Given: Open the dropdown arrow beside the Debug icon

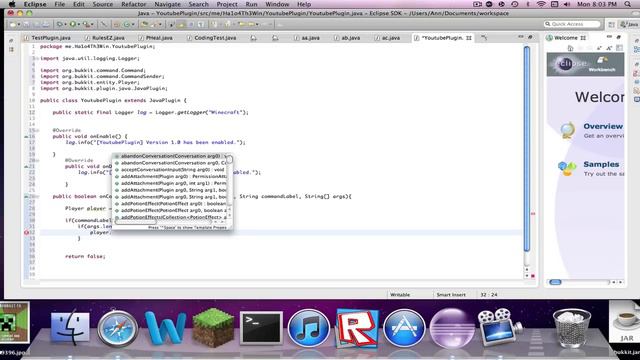Looking at the screenshot, I should 65,24.
